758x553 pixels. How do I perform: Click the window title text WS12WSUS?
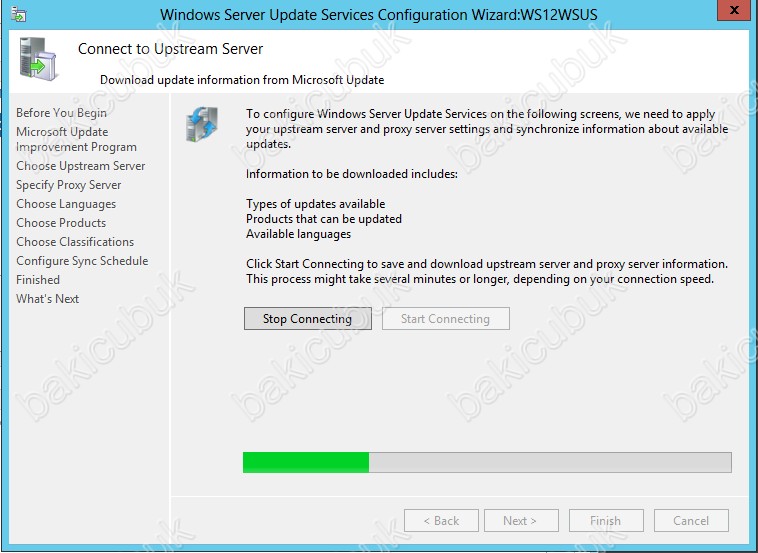tap(558, 14)
